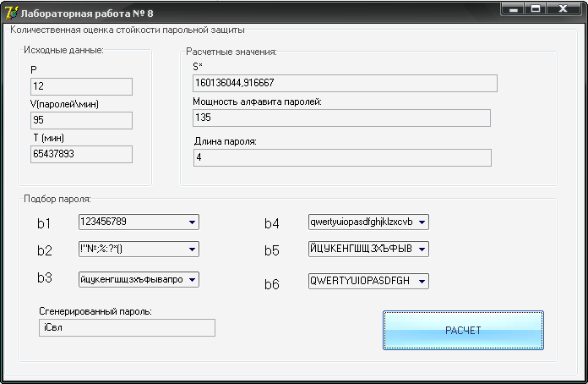Click the b1 label
Screen dimensions: 588x384
[44, 223]
